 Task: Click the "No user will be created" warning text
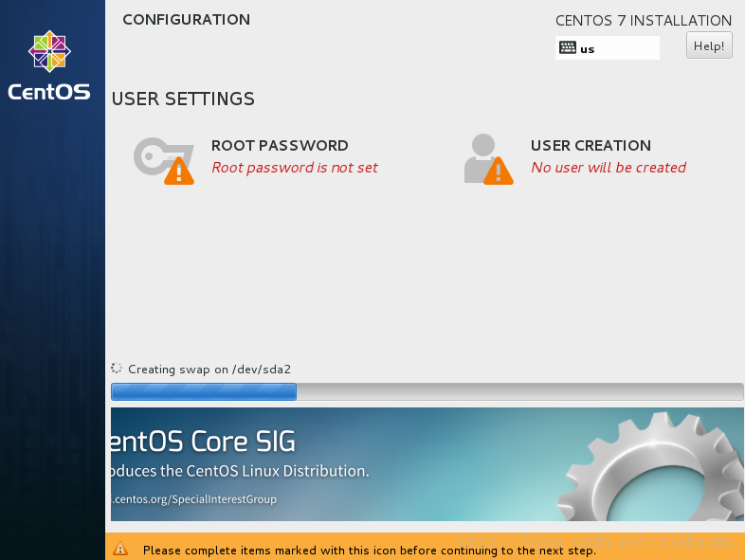(x=609, y=168)
